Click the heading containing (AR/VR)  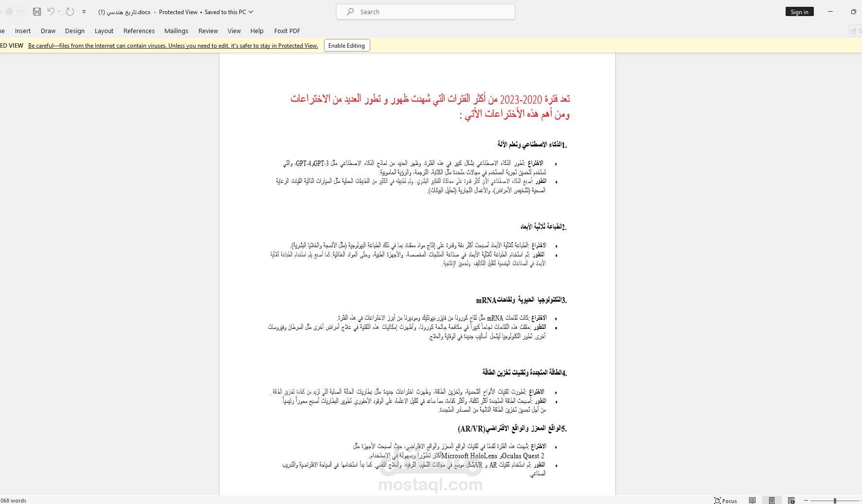513,429
